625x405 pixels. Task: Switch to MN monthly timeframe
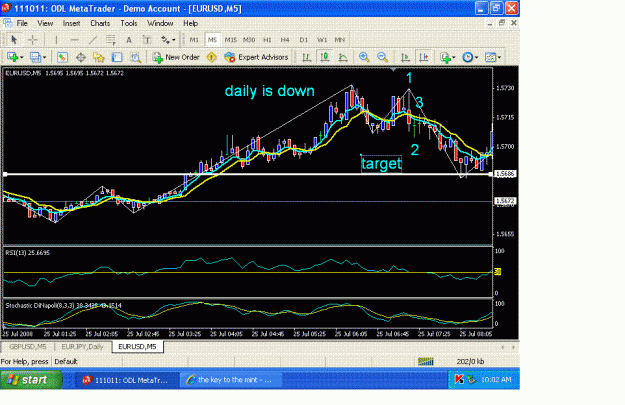point(340,39)
